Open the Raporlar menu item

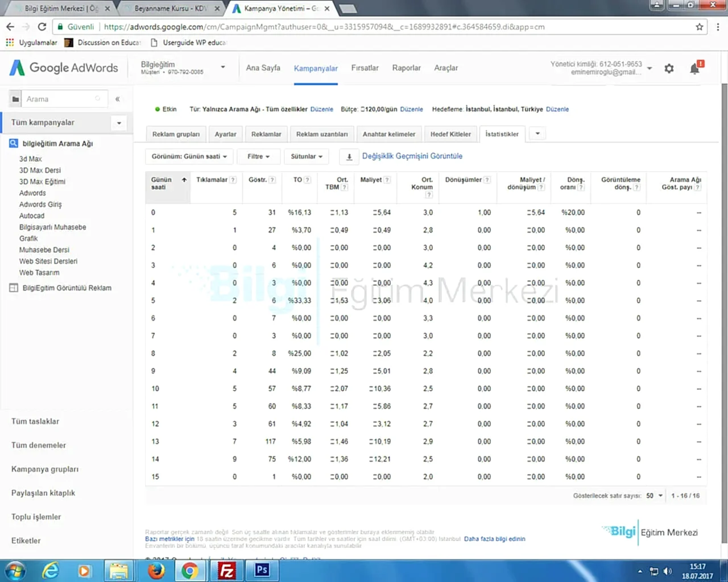tap(406, 68)
